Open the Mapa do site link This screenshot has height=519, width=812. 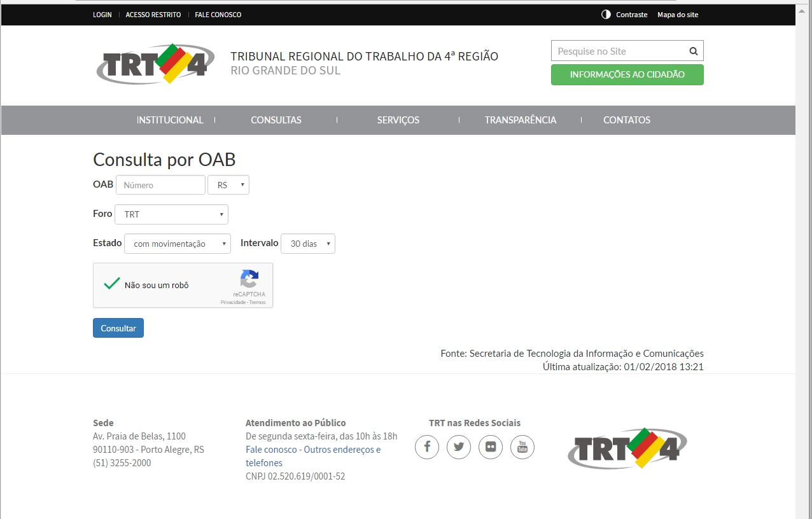(677, 15)
